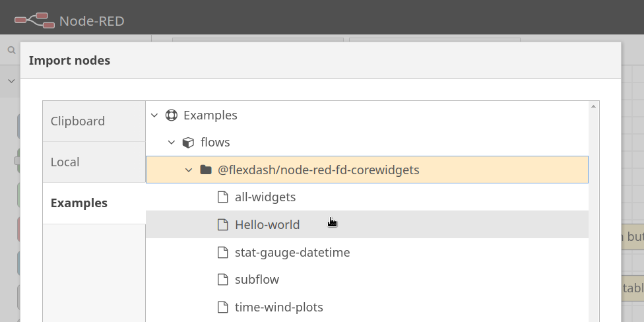Click the flows label in tree
Viewport: 644px width, 322px height.
coord(215,143)
